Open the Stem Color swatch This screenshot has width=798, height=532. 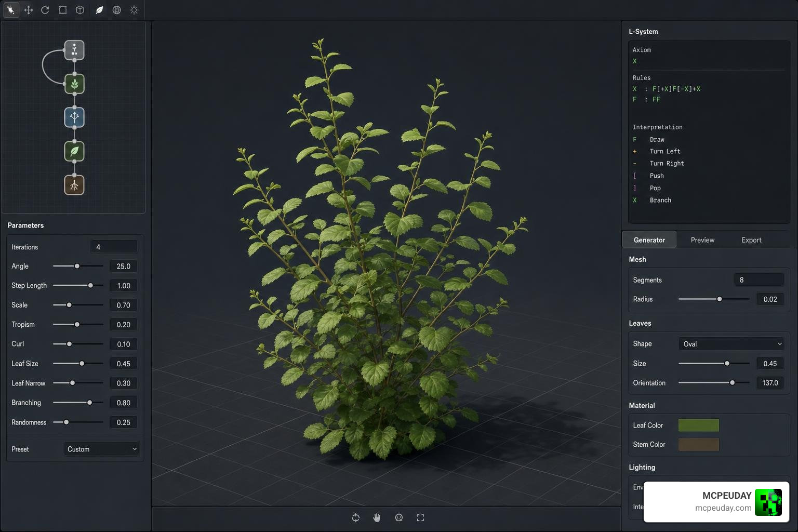[699, 445]
